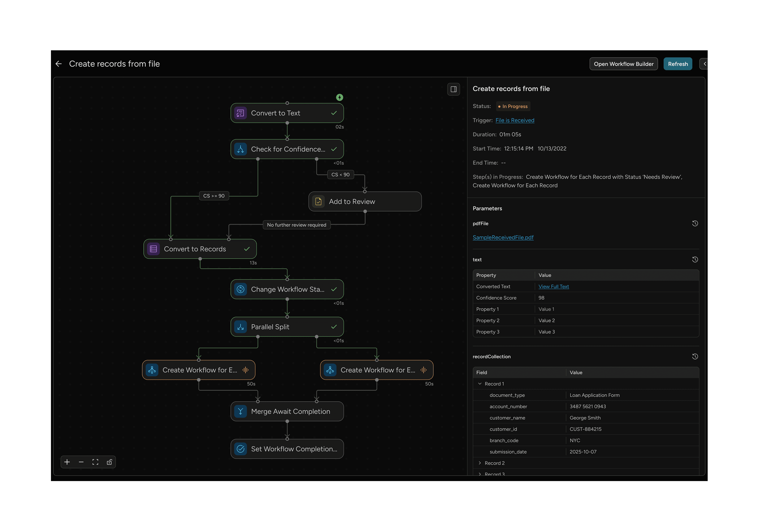Viewport: 758px width, 532px height.
Task: Click the Parallel Split node icon
Action: point(240,327)
